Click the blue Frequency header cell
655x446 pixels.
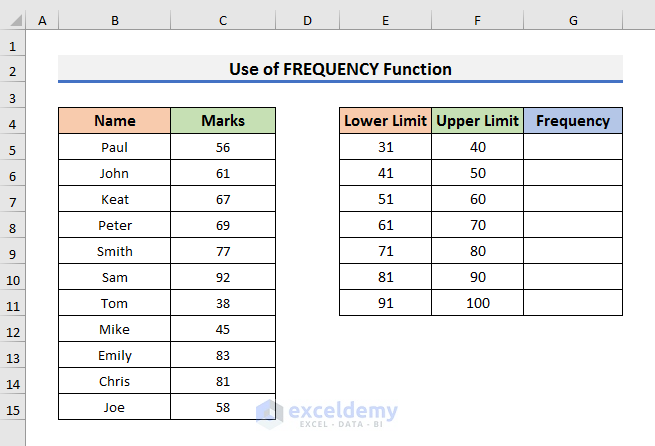point(573,121)
